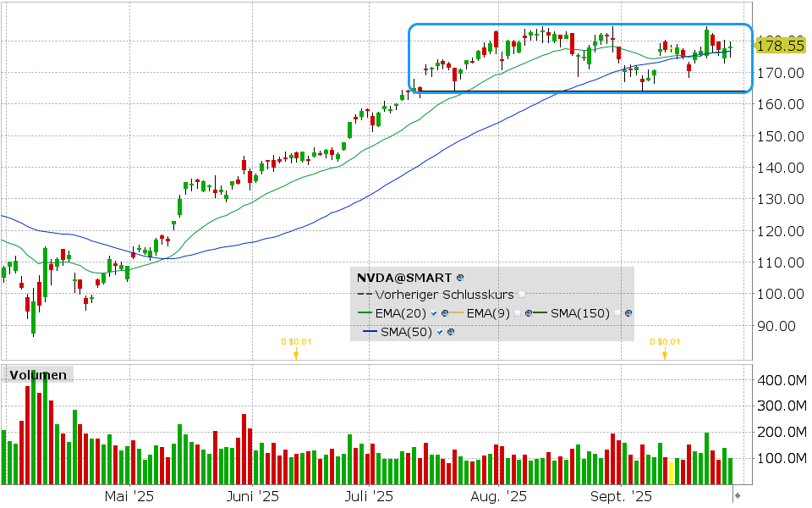Click the 178.55 current price label
This screenshot has height=508, width=812.
pyautogui.click(x=780, y=45)
